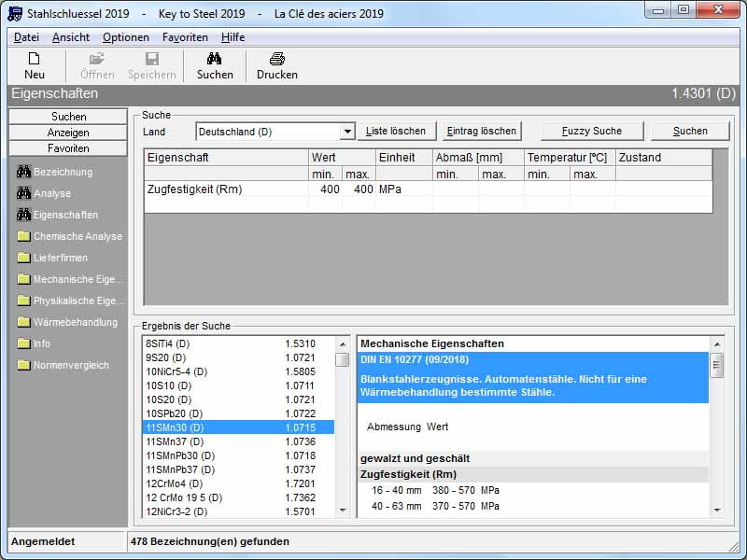
Task: Open the Ansicht menu
Action: (x=71, y=37)
